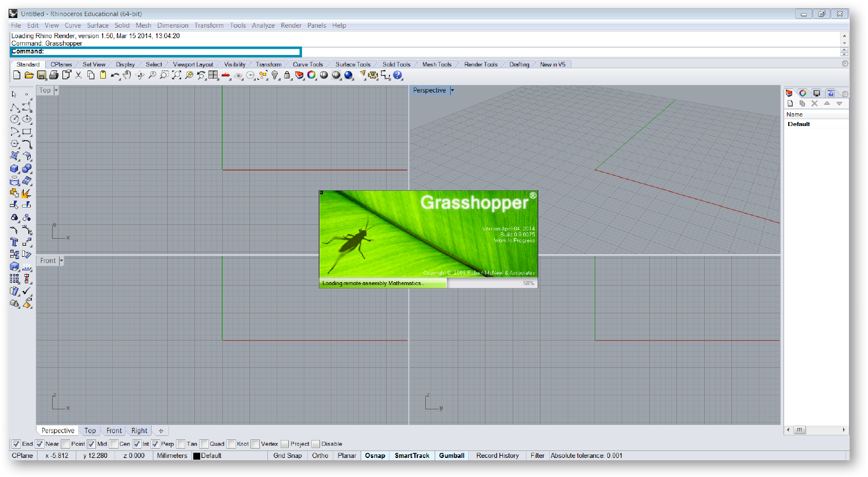
Task: Open the Front viewport title dropdown arrow
Action: tap(61, 261)
